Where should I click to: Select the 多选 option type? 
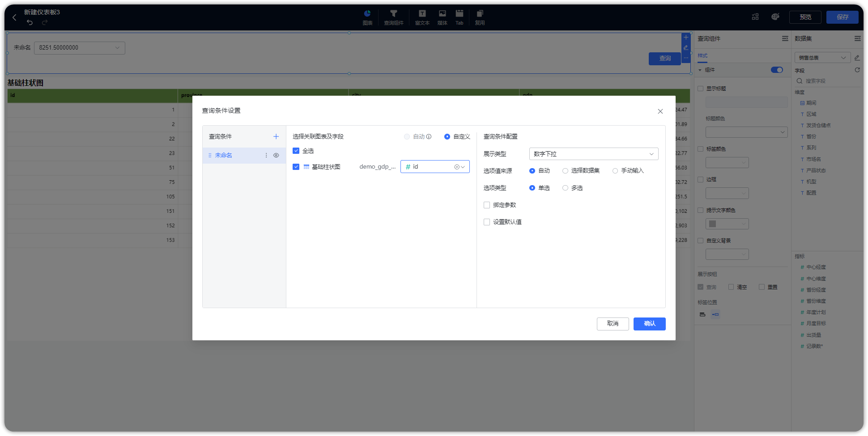(x=565, y=188)
